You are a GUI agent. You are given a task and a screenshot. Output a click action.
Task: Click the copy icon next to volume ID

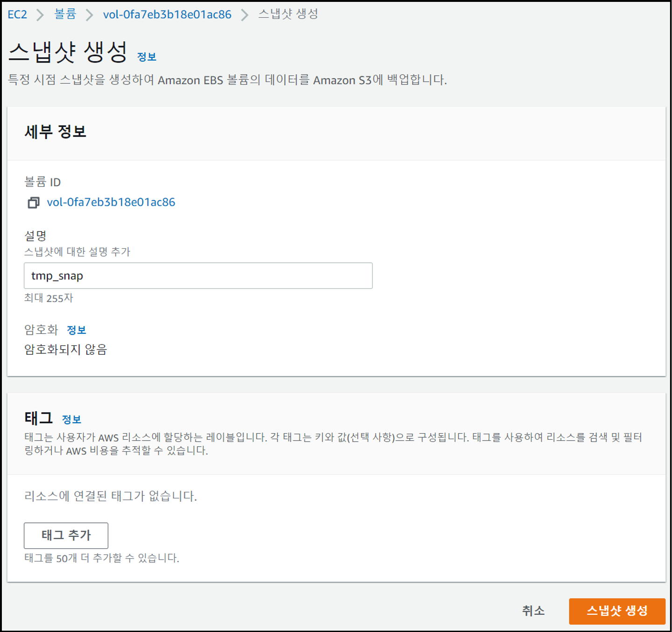pos(33,203)
